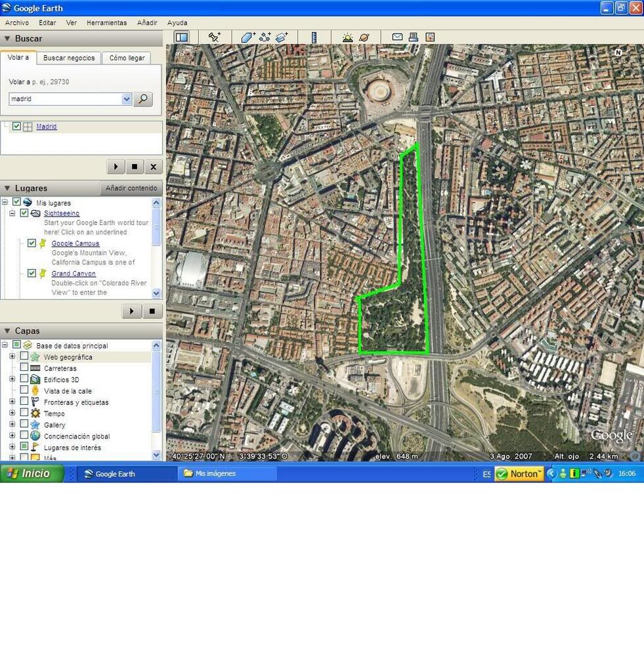Screen dimensions: 644x672
Task: Switch to the Cómo llegar tab
Action: pyautogui.click(x=127, y=58)
